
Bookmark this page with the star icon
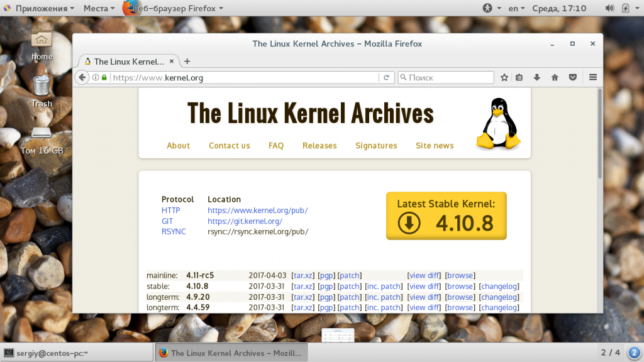(x=504, y=77)
